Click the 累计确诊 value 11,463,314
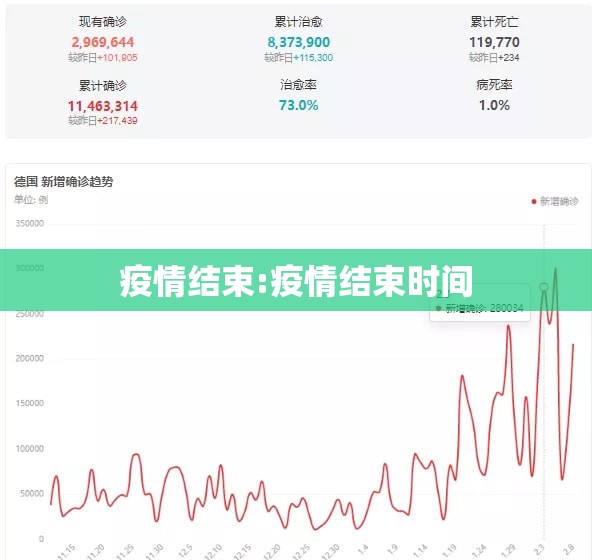The height and width of the screenshot is (560, 592). click(x=103, y=106)
